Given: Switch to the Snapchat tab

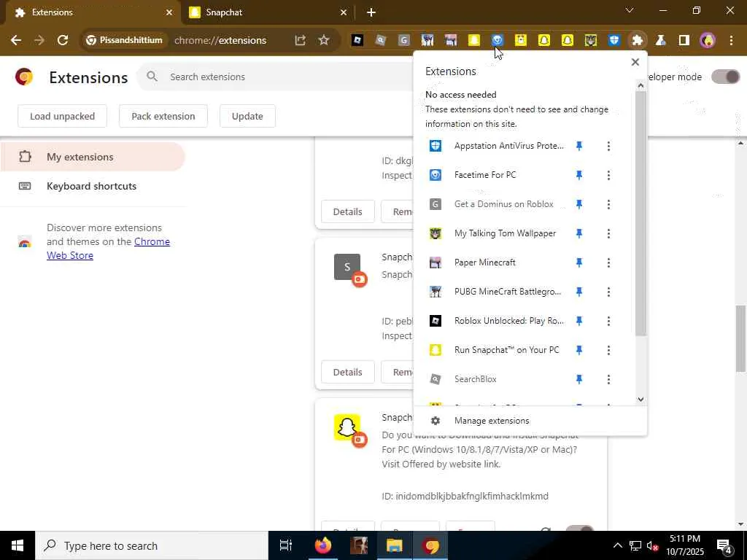Looking at the screenshot, I should point(268,12).
